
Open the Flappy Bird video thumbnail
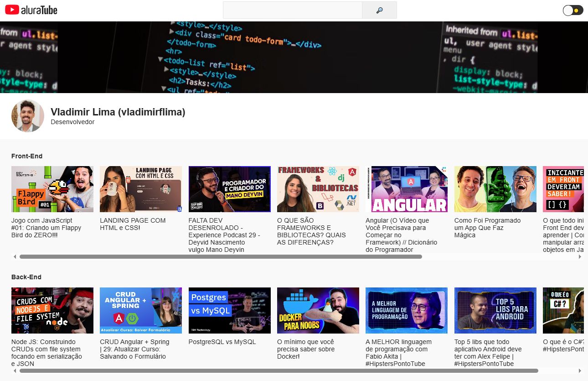tap(52, 189)
